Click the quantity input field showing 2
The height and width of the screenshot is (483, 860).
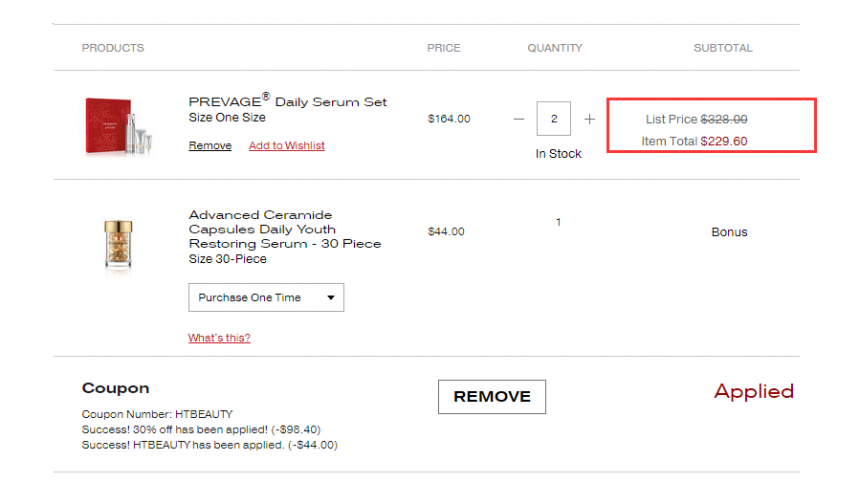coord(553,118)
